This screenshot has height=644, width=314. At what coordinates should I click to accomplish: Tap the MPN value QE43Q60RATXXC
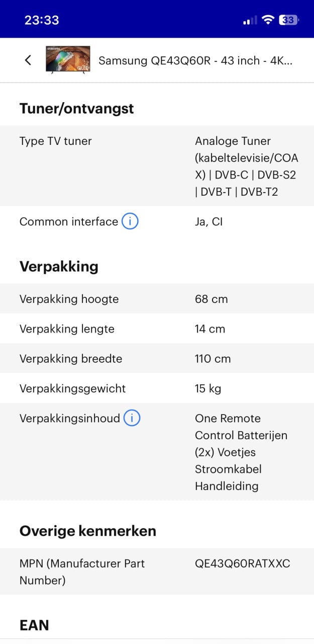[x=243, y=563]
